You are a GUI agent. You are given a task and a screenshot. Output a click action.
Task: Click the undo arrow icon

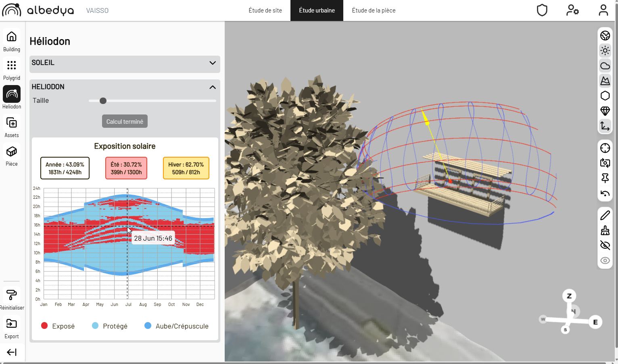(605, 193)
